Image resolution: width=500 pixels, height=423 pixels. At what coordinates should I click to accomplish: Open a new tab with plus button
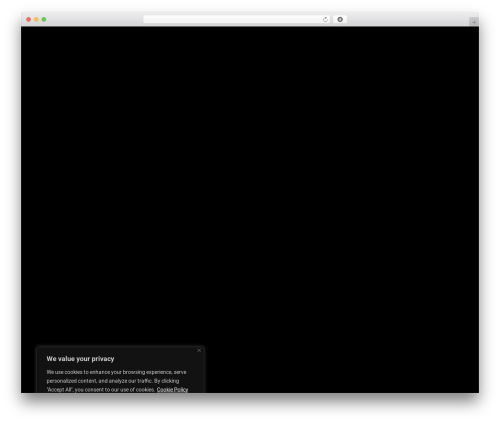[x=474, y=22]
